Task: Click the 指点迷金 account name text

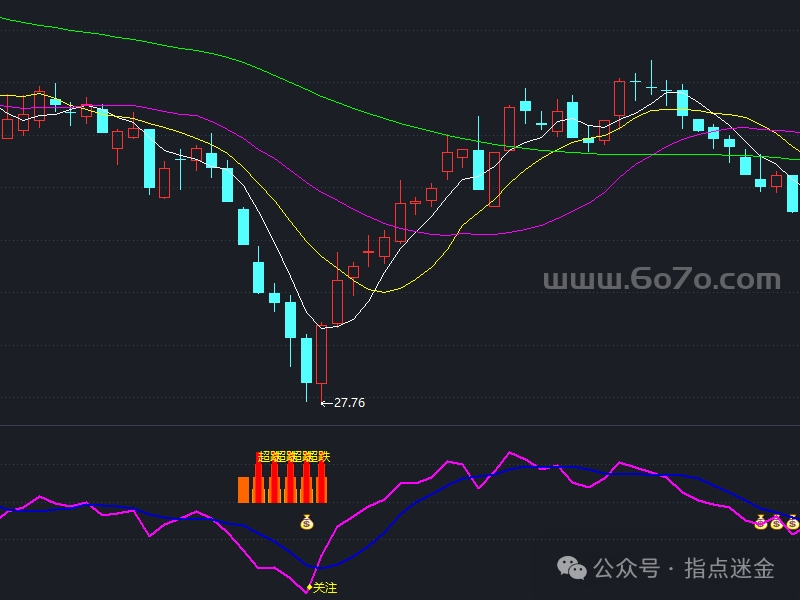Action: 729,569
